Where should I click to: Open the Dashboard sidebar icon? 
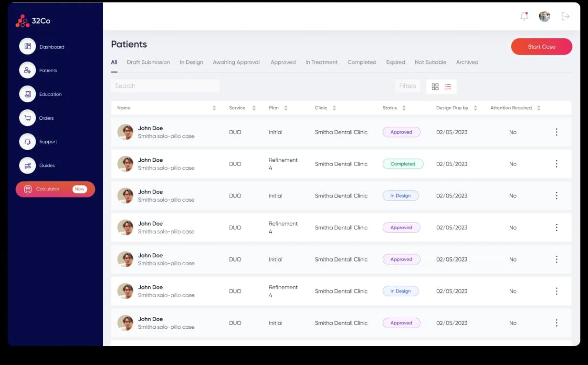27,46
